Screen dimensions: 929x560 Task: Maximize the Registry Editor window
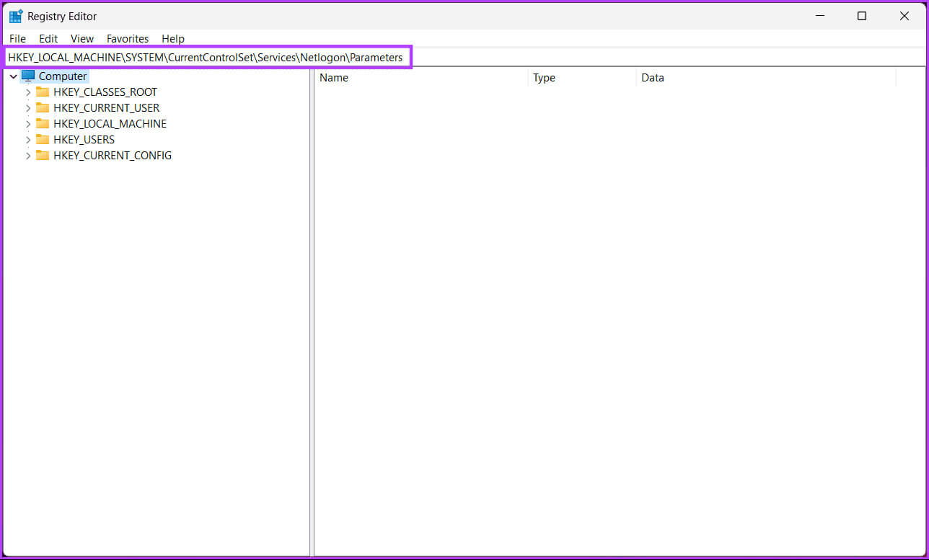tap(862, 16)
